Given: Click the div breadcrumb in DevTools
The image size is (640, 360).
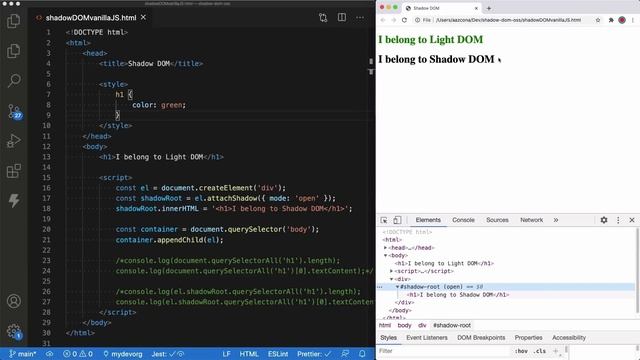Looking at the screenshot, I should [x=422, y=325].
